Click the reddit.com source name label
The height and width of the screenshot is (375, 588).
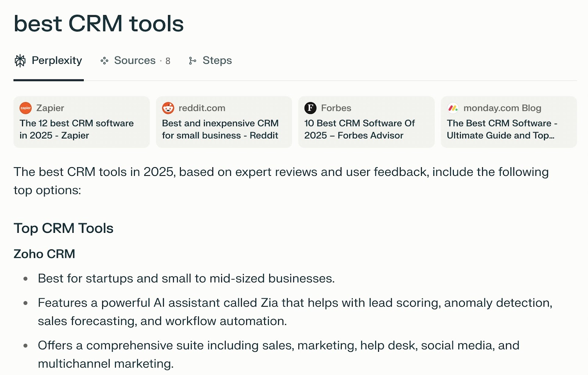click(201, 108)
